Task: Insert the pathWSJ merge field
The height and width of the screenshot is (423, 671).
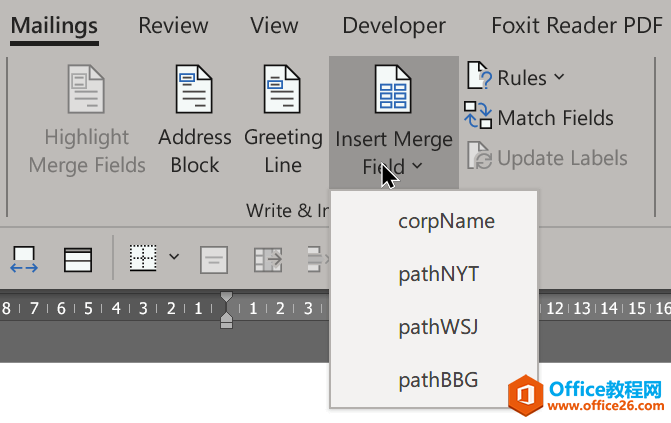Action: (438, 326)
